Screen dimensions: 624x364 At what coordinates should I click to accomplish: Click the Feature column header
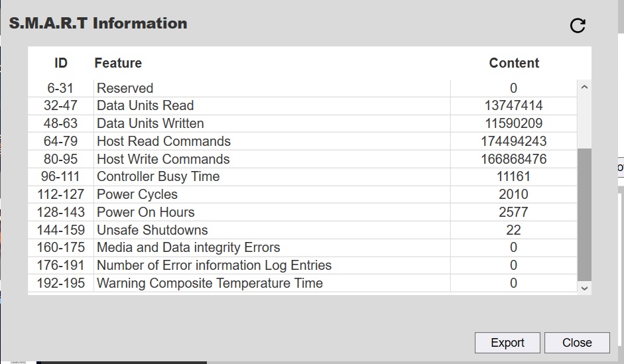(118, 63)
